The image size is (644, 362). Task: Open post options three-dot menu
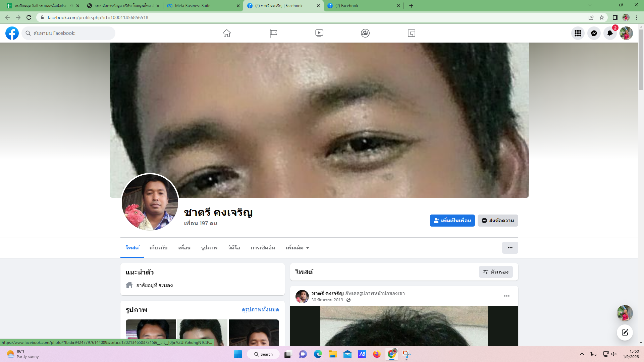click(x=506, y=296)
